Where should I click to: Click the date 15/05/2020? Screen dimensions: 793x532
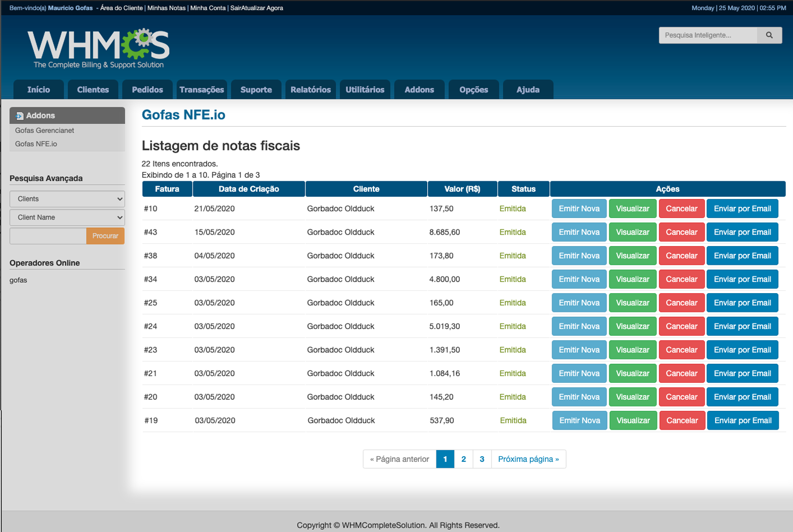click(x=215, y=232)
